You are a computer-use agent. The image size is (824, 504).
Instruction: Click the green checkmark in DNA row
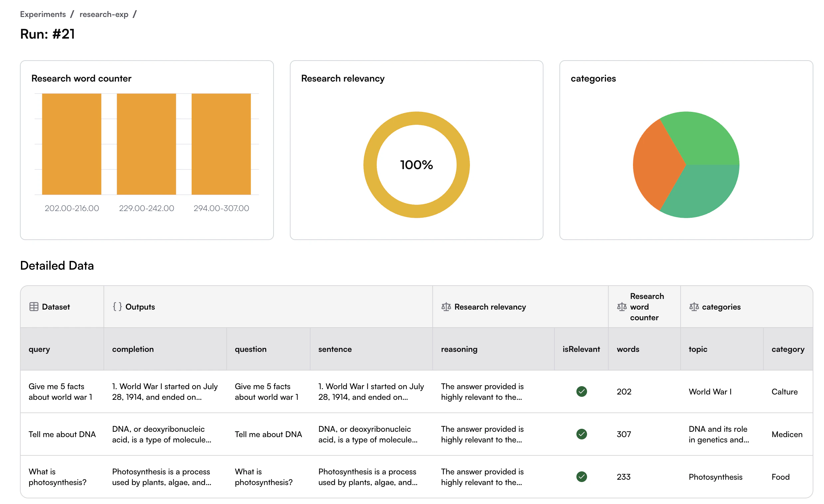pos(581,434)
